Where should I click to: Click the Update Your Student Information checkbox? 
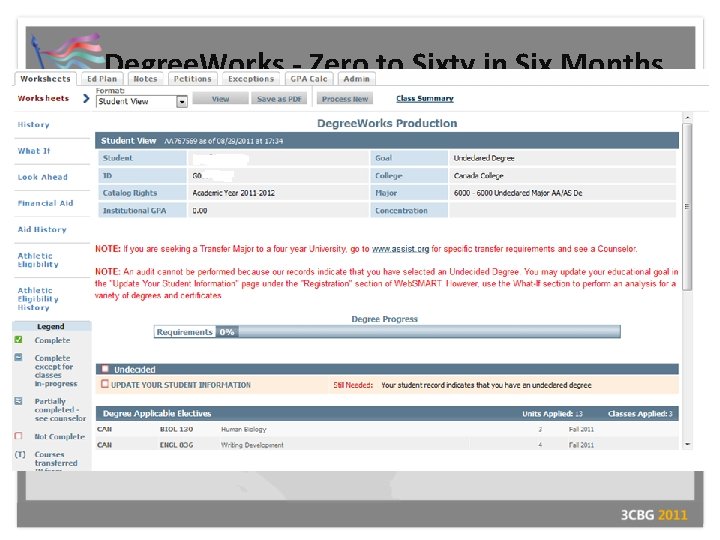click(105, 384)
